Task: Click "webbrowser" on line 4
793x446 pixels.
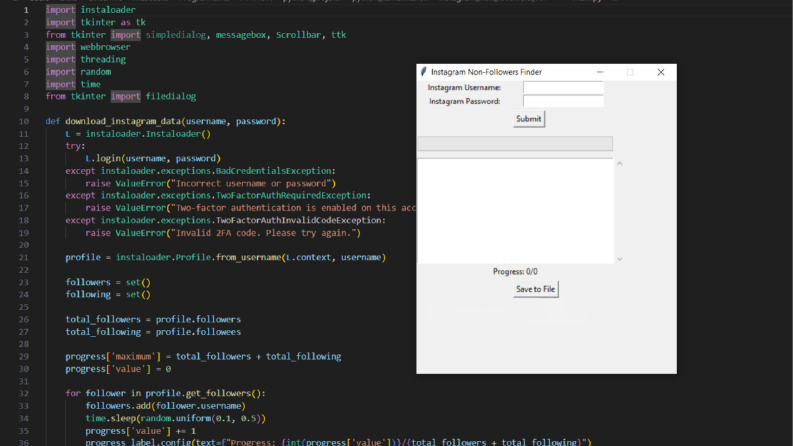Action: pyautogui.click(x=105, y=47)
